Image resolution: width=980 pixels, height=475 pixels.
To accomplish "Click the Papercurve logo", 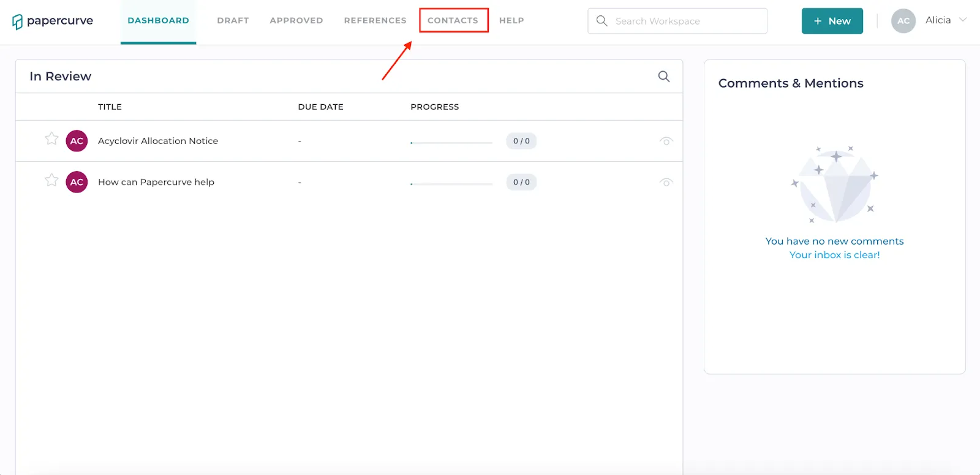I will (x=53, y=21).
